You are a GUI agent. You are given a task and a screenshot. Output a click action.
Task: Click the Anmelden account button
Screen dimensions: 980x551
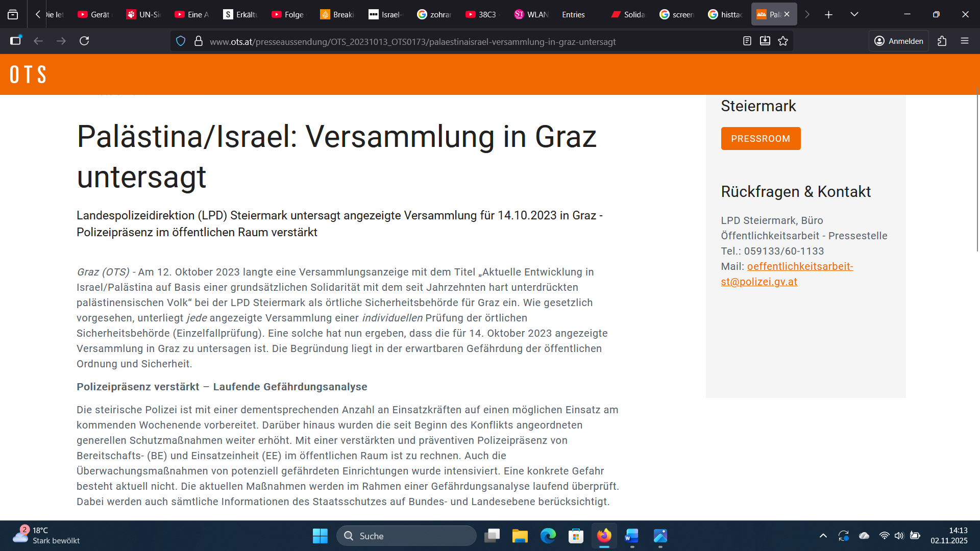point(898,41)
